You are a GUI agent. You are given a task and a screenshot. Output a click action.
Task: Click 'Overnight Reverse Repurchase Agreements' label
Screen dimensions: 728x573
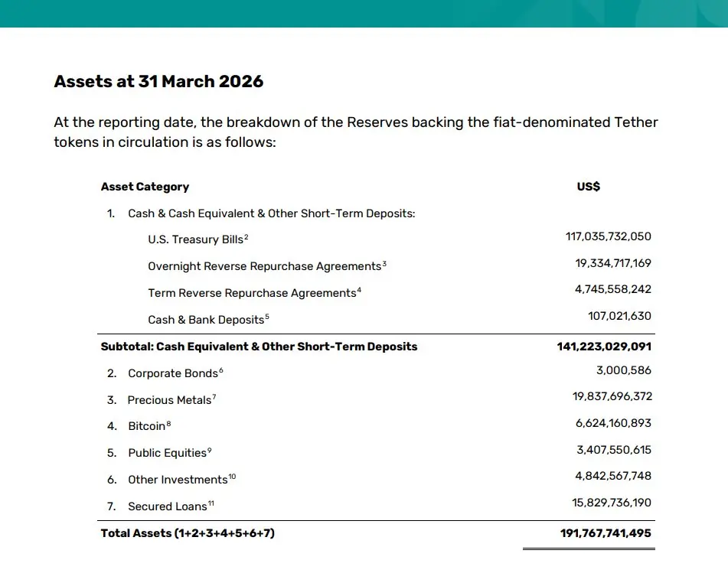tap(265, 266)
